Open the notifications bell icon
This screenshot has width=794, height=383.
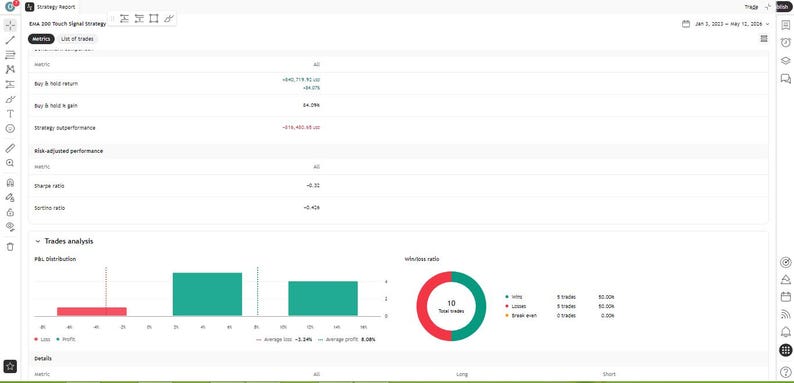785,332
